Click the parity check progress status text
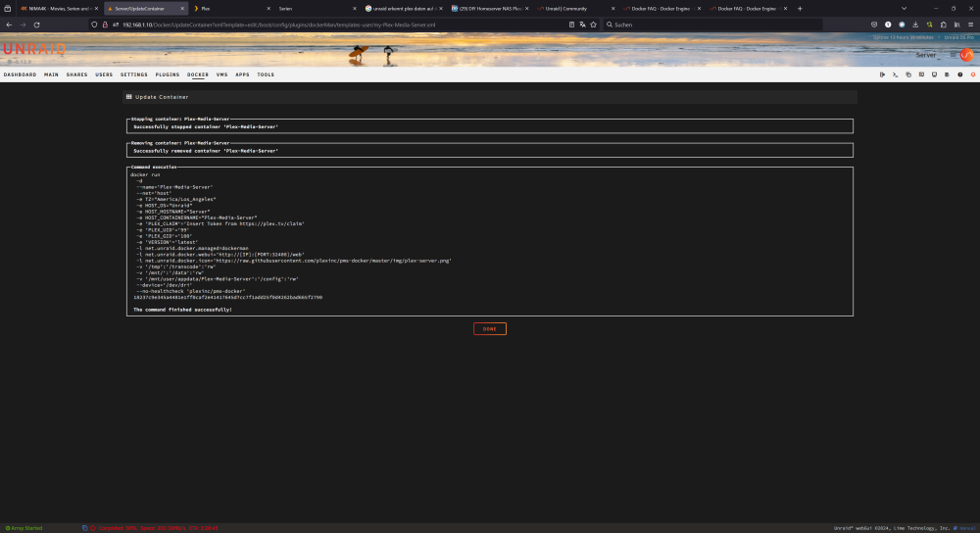 coord(158,528)
